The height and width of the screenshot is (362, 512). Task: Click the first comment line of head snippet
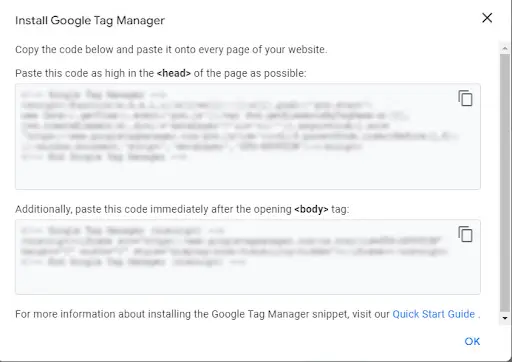(94, 95)
